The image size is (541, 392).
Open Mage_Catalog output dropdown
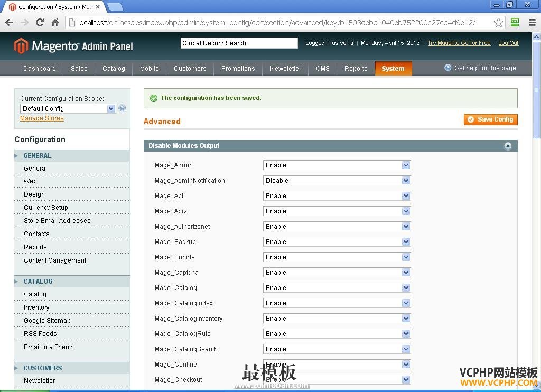point(337,288)
